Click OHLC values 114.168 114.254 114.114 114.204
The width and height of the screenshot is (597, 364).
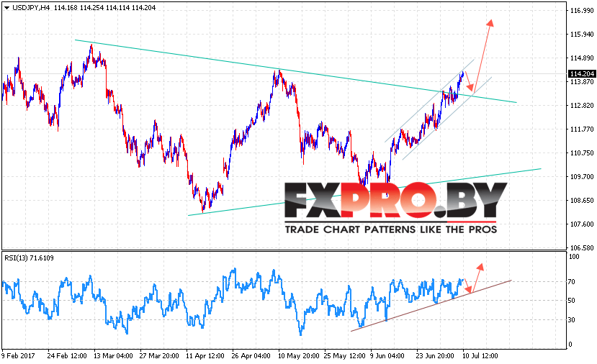[x=104, y=8]
